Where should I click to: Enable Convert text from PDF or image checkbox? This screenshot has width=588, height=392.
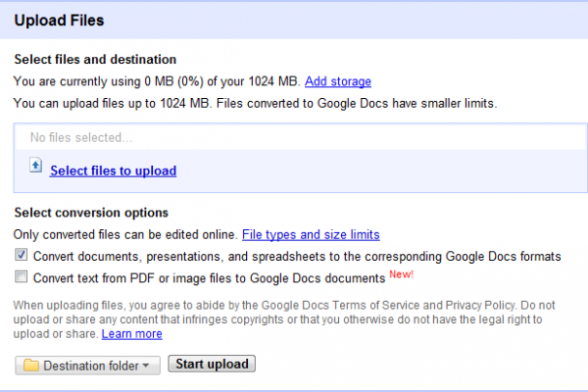(21, 276)
